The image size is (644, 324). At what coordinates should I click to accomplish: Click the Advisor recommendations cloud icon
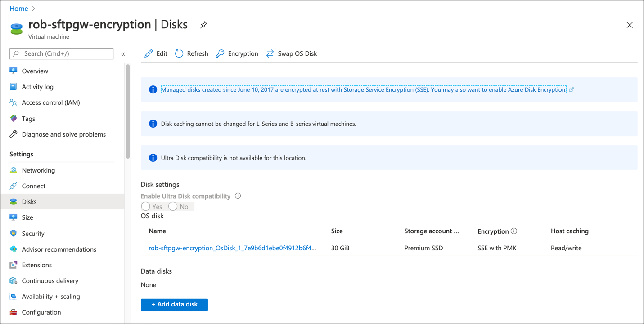pyautogui.click(x=14, y=249)
